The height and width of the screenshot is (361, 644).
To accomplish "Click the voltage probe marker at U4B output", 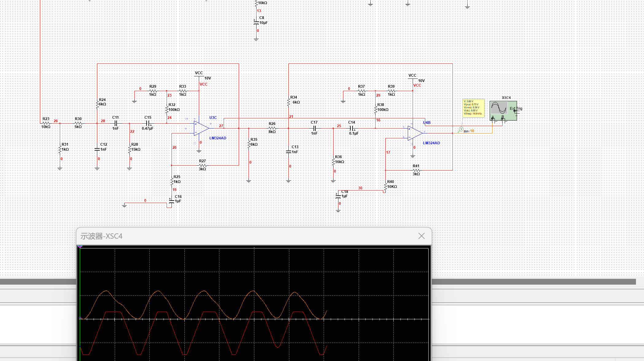I will (461, 129).
